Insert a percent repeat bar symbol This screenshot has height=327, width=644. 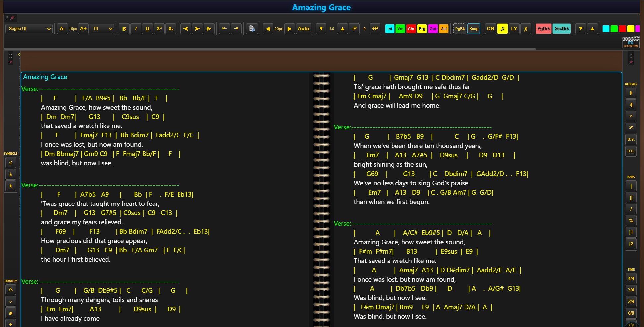coord(631,220)
